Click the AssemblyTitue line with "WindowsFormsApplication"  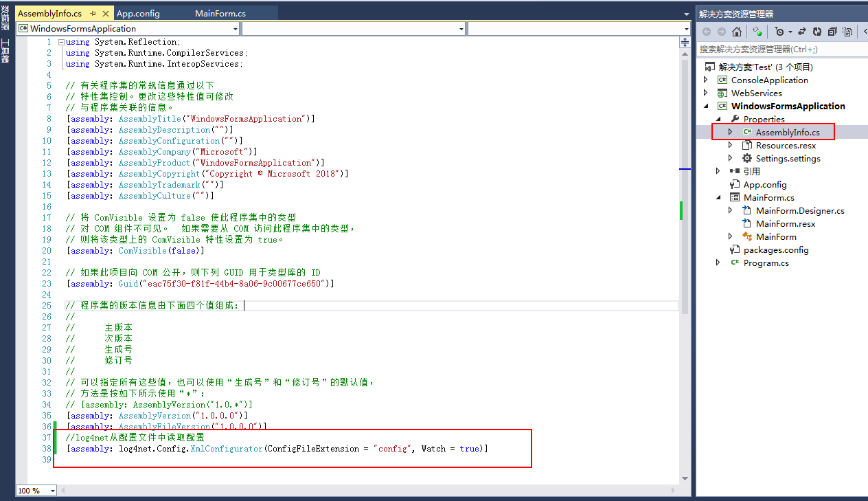point(190,119)
